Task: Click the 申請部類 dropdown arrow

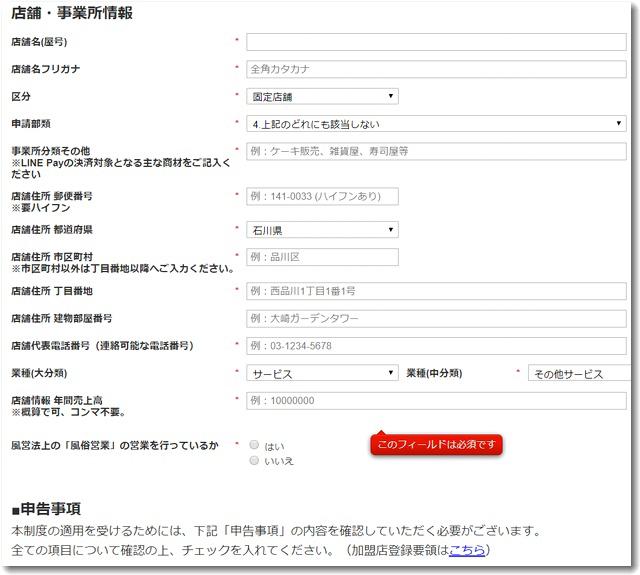Action: click(620, 124)
